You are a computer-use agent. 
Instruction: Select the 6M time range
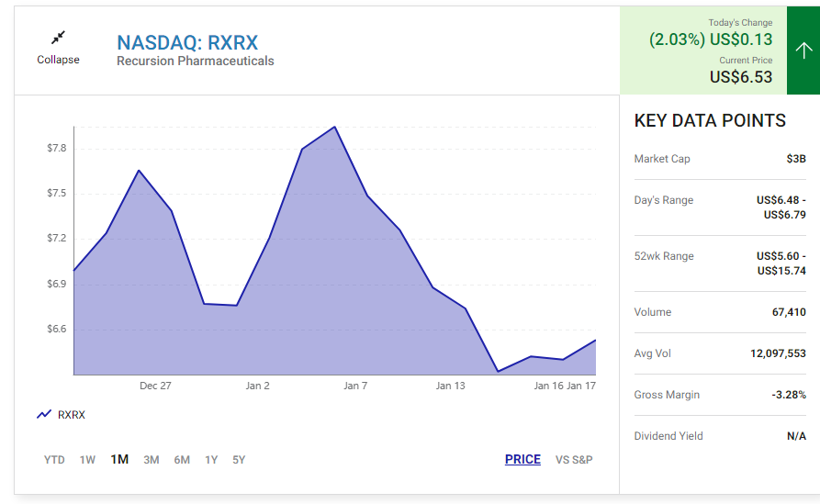(x=182, y=460)
